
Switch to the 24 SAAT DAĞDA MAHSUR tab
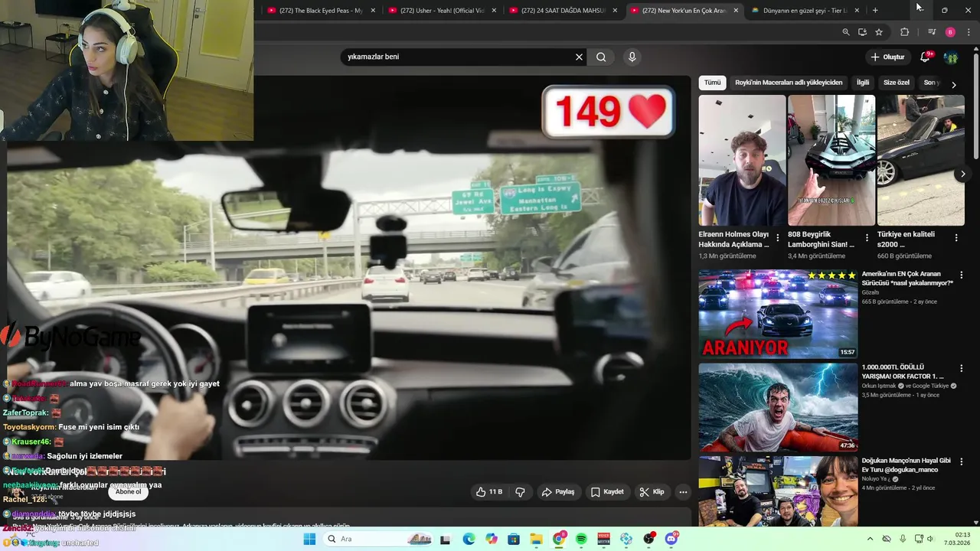[x=563, y=10]
